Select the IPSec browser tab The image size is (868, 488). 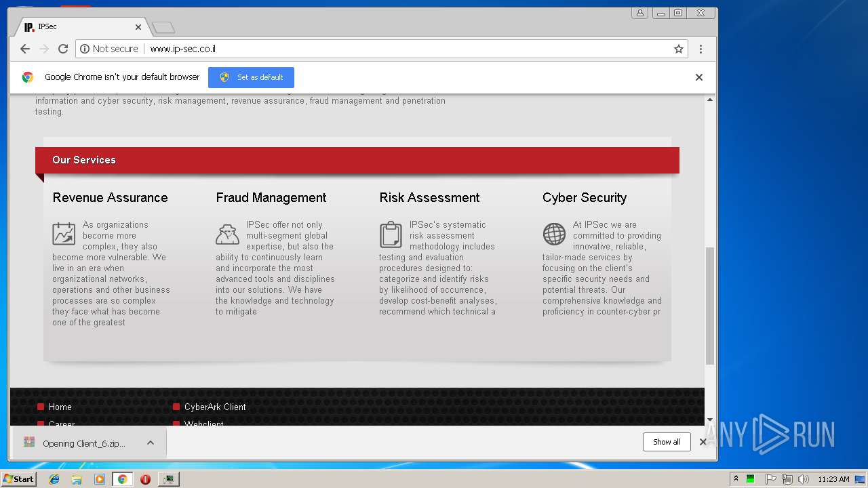tap(81, 27)
